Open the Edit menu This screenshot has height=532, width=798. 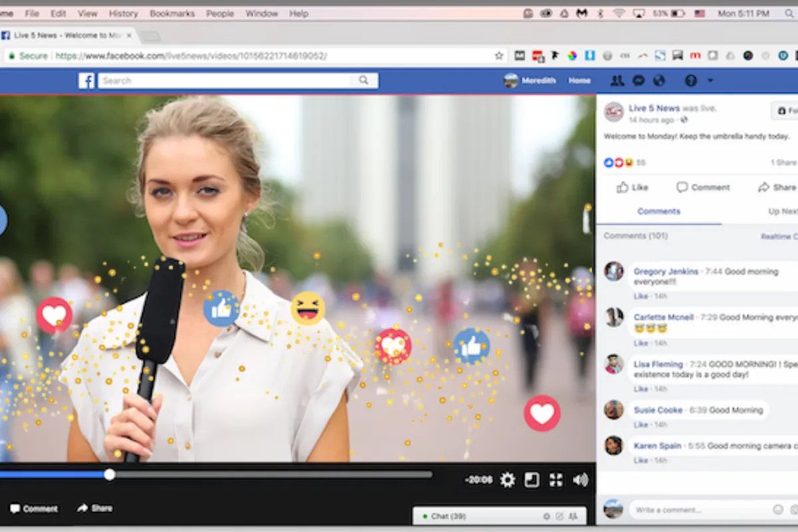58,13
